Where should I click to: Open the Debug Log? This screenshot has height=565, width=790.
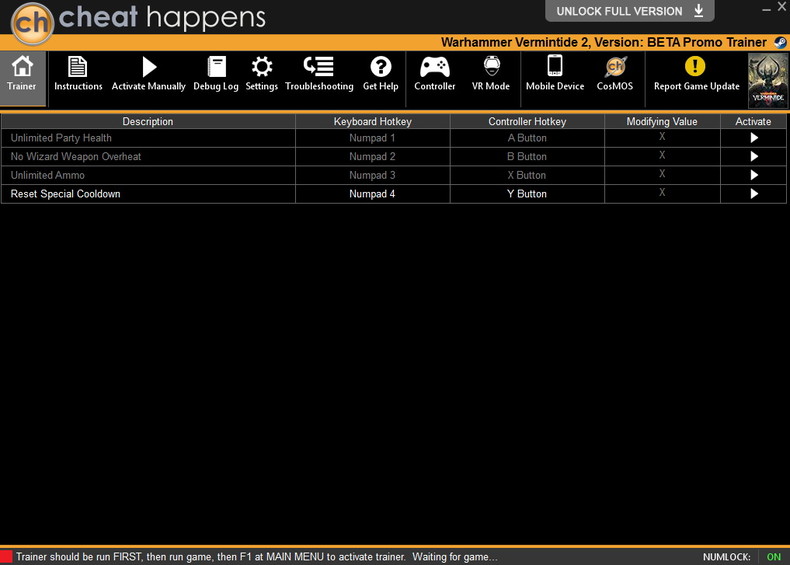(x=216, y=74)
